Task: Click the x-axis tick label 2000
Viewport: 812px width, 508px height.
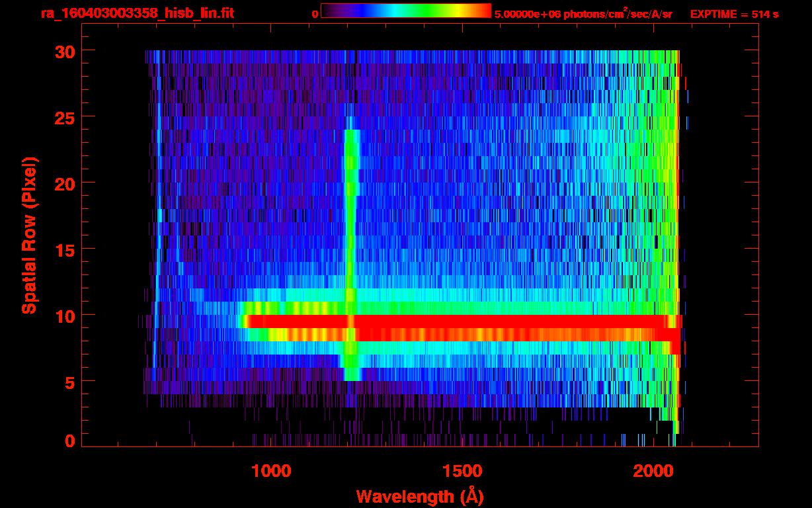Action: coord(653,471)
